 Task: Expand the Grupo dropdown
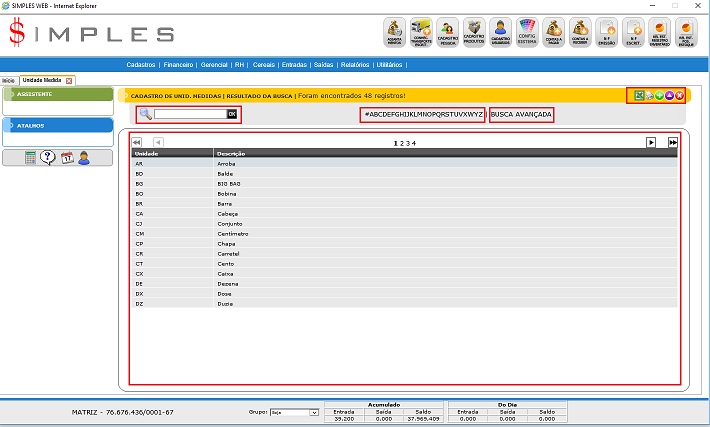pyautogui.click(x=313, y=412)
